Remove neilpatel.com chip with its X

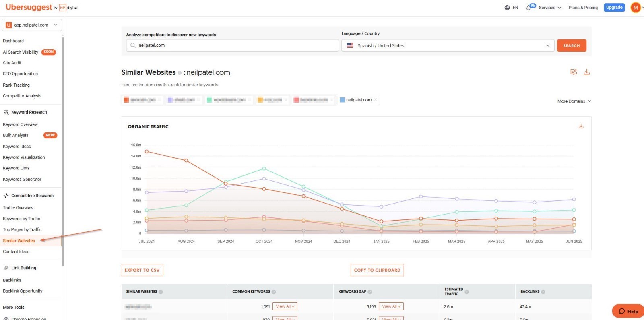tap(376, 100)
